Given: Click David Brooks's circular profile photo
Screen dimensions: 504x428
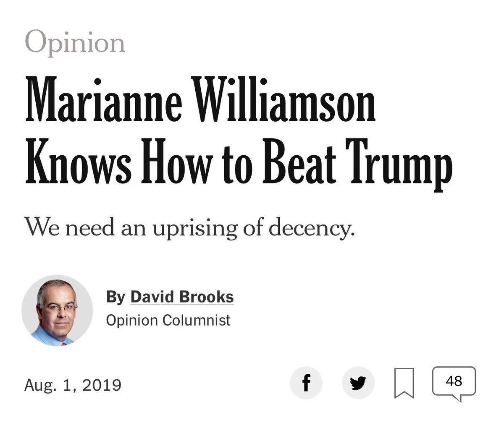Looking at the screenshot, I should pyautogui.click(x=57, y=311).
